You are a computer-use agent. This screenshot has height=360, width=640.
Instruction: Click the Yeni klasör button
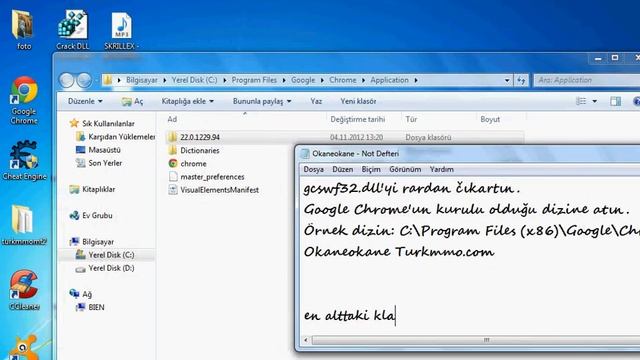(x=358, y=101)
